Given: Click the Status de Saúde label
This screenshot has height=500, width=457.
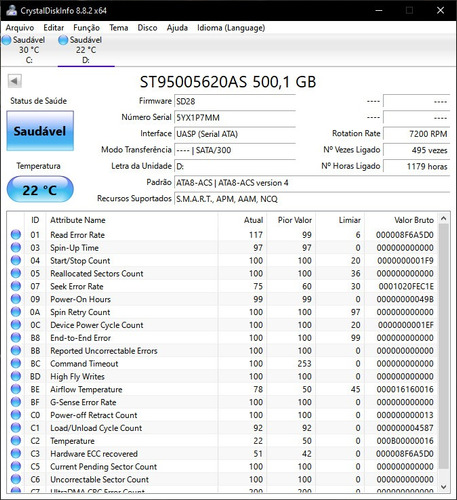Looking at the screenshot, I should pos(38,101).
